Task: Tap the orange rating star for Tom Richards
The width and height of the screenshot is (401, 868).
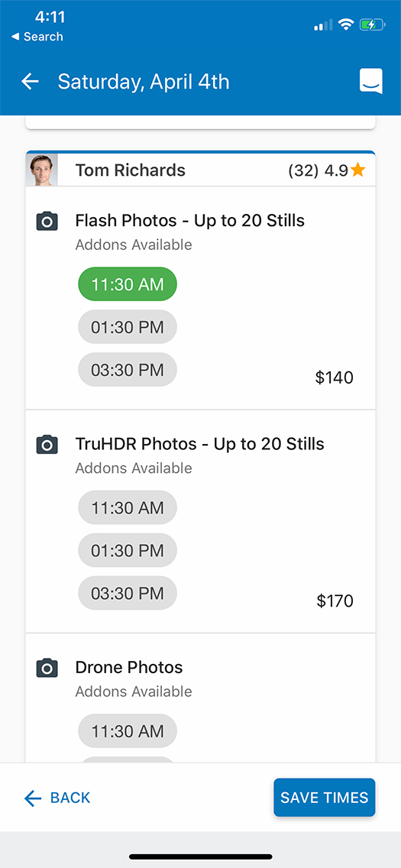Action: [358, 170]
